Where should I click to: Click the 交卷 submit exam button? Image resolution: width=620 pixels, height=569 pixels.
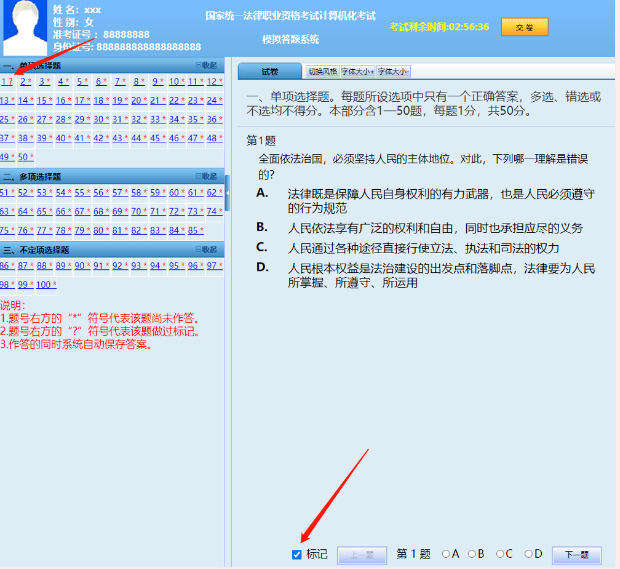pos(524,27)
